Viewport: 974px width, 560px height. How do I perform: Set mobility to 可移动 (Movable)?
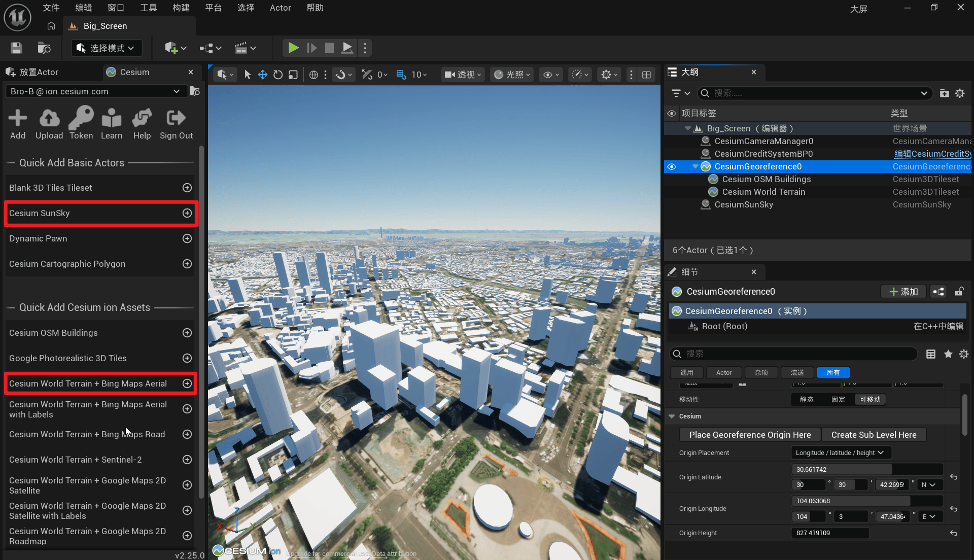tap(870, 400)
